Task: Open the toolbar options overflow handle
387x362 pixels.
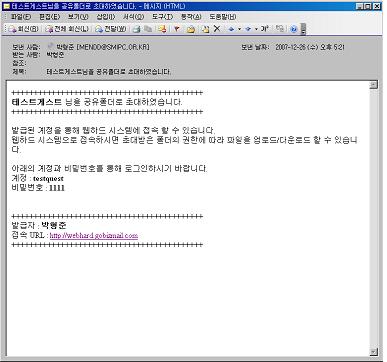Action: click(303, 29)
